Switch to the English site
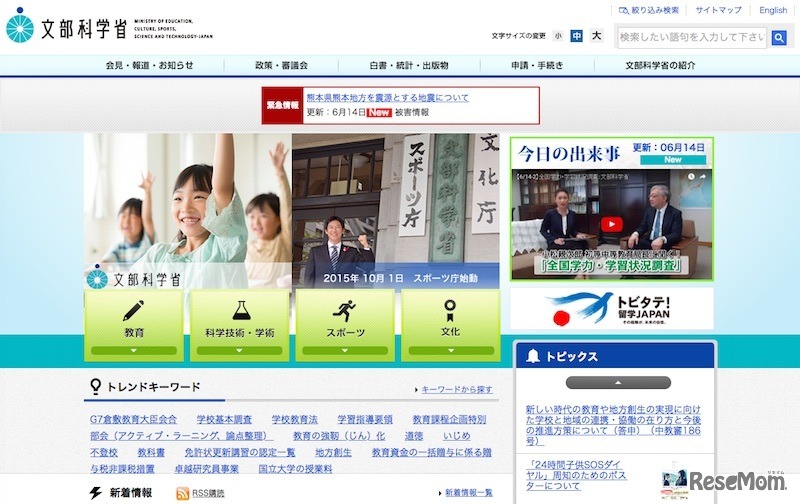This screenshot has width=800, height=504. click(773, 10)
